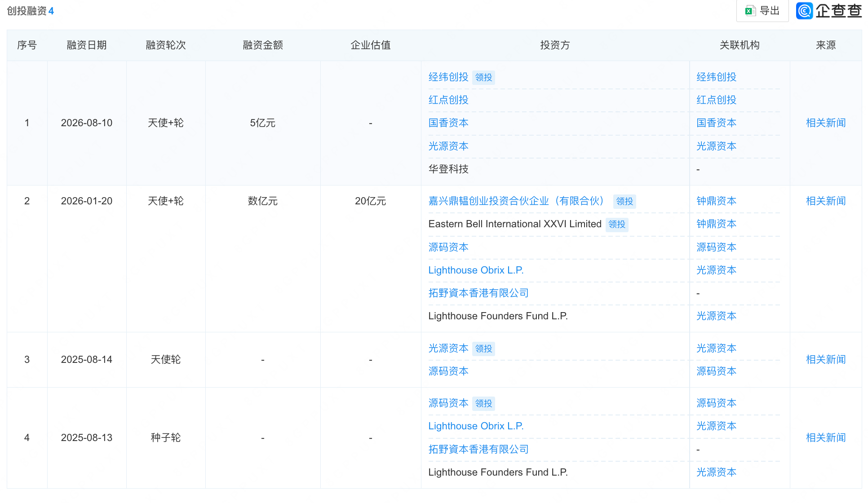
Task: Open 拓野資本香港有限公司 link in row 4
Action: tap(478, 450)
